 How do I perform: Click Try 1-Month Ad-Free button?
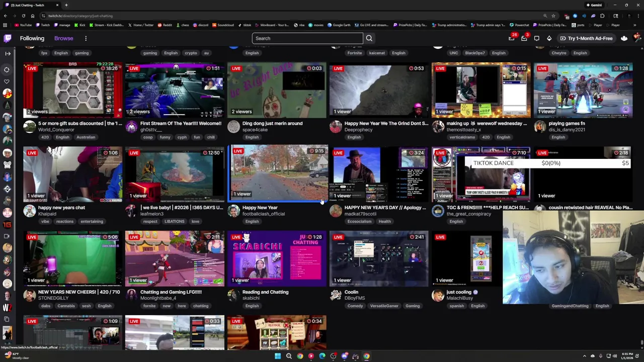tap(586, 38)
